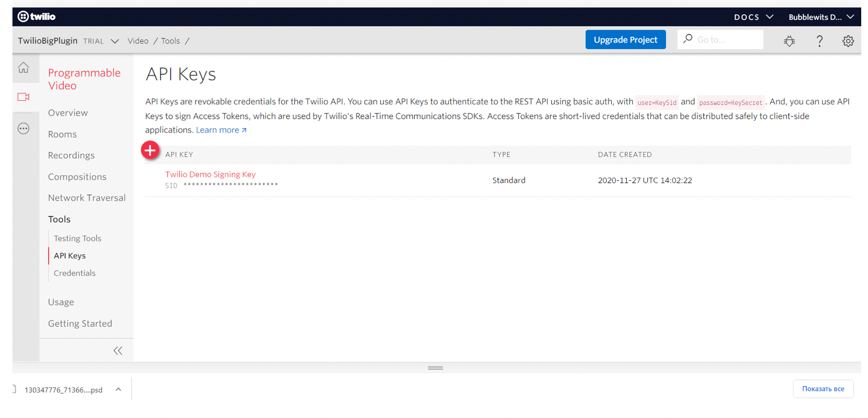Open Usage in sidebar

tap(61, 302)
